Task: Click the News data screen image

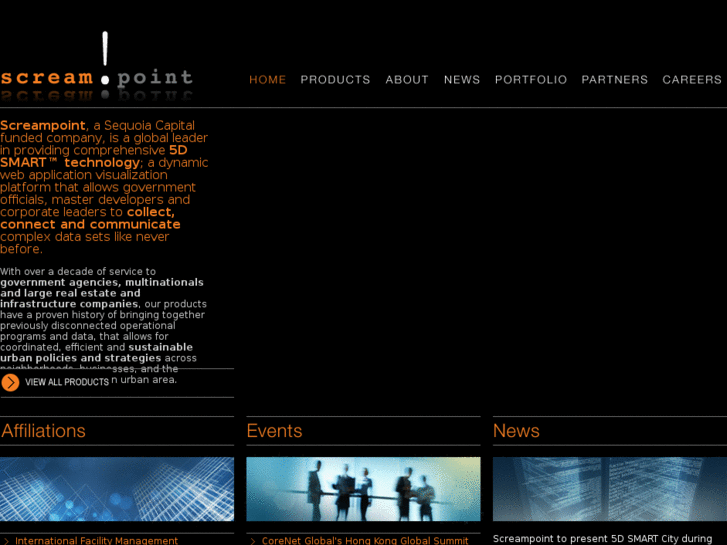Action: point(610,489)
